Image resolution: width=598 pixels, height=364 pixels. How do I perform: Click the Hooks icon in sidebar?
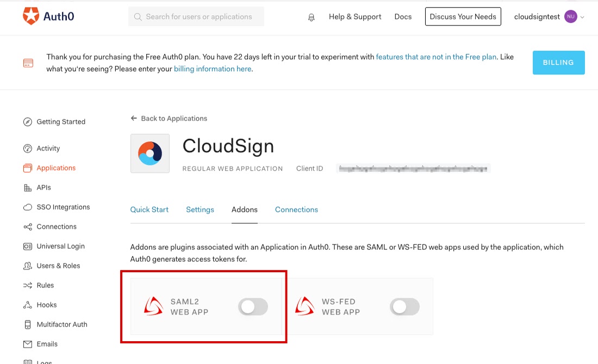[x=28, y=305]
